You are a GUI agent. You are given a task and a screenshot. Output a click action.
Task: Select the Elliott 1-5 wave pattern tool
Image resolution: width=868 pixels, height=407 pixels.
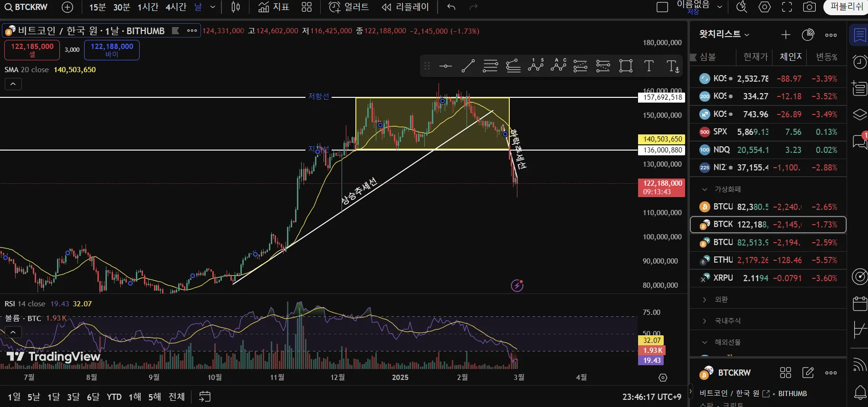pos(535,65)
